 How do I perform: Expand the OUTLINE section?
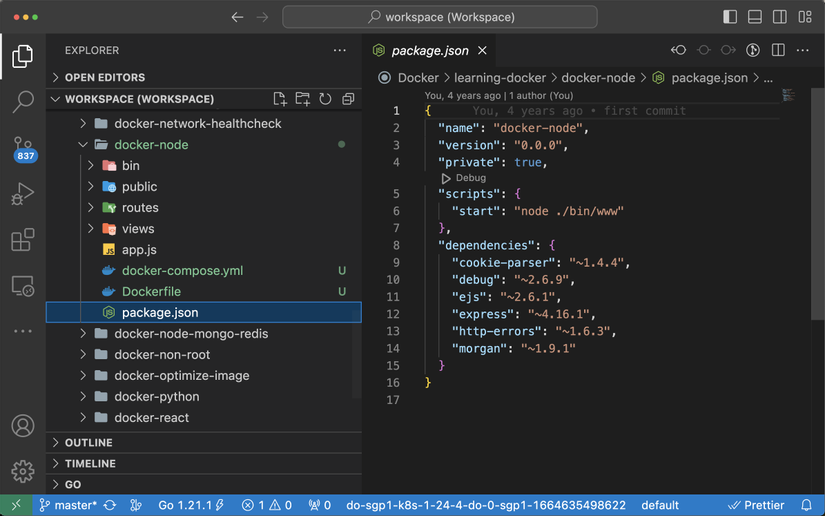(89, 443)
